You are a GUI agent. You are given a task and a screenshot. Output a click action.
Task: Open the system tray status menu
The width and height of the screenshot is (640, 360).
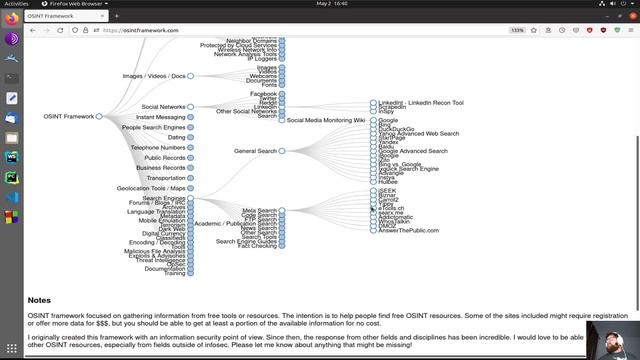click(617, 4)
